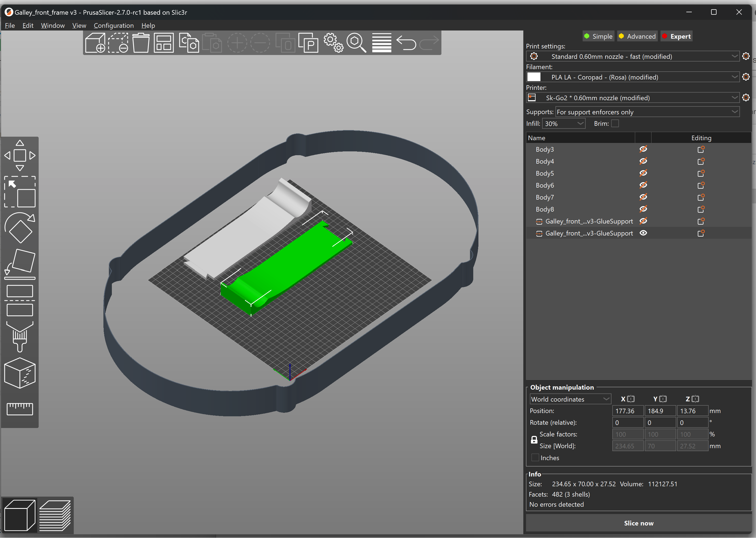Viewport: 756px width, 538px height.
Task: Switch to sliced layers preview view
Action: (x=55, y=515)
